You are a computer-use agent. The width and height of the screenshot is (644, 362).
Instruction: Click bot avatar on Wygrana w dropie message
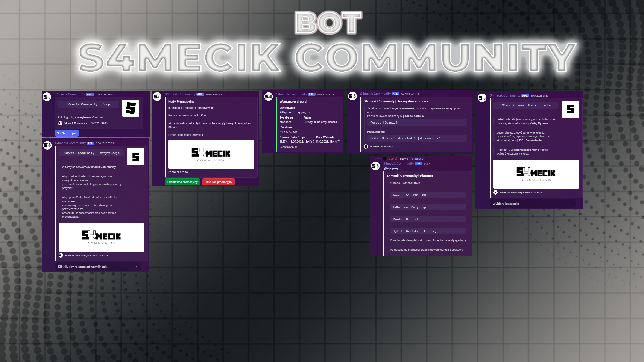click(x=269, y=97)
